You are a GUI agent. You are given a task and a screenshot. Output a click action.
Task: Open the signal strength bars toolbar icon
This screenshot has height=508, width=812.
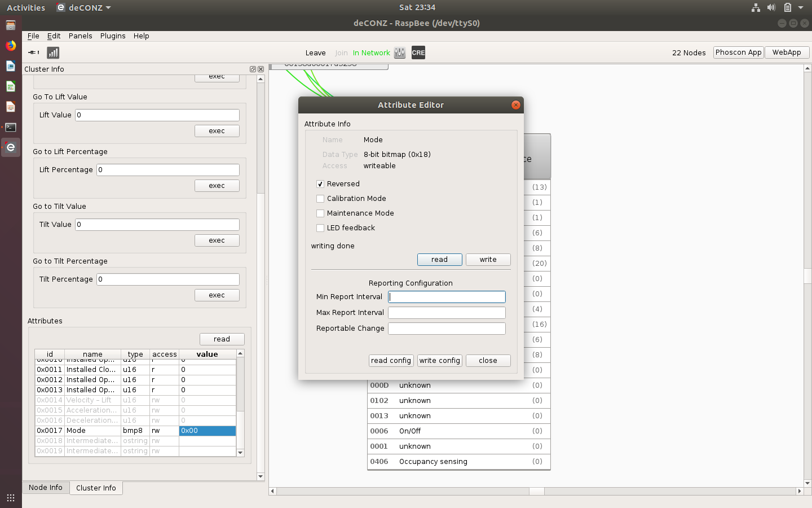(53, 52)
